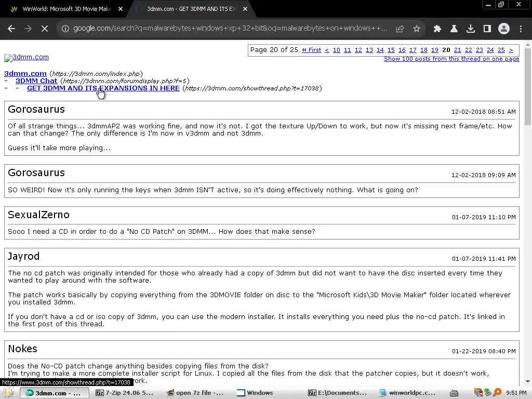The width and height of the screenshot is (532, 399).
Task: Go to page 15 of the thread
Action: click(x=391, y=50)
